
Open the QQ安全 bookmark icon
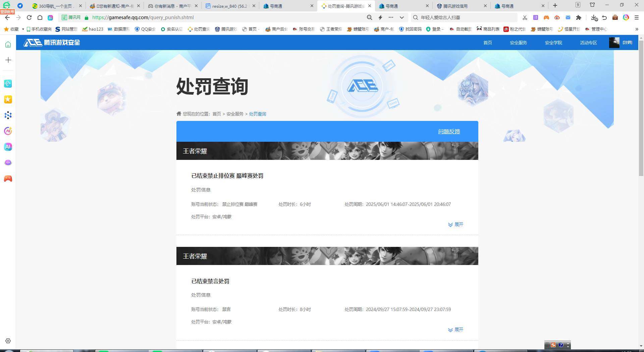pos(138,29)
